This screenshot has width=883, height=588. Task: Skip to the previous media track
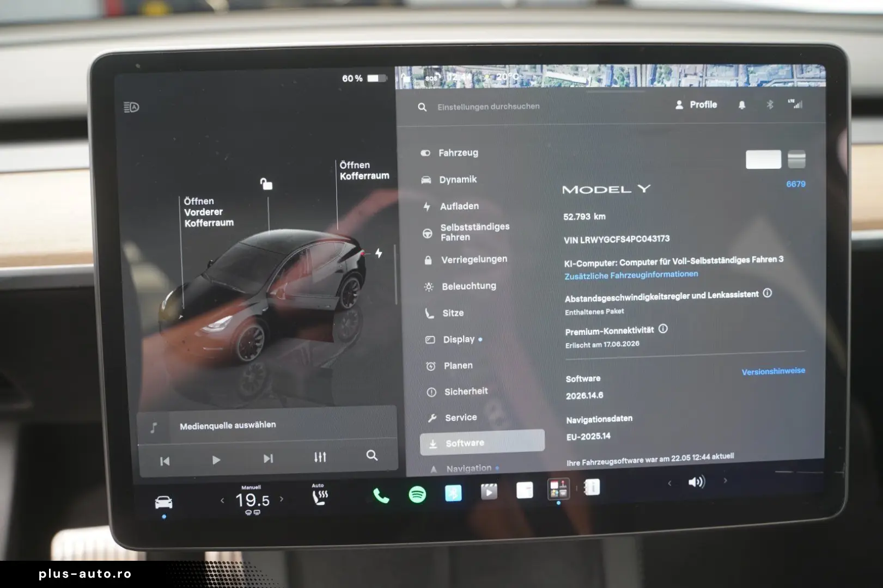pyautogui.click(x=165, y=461)
